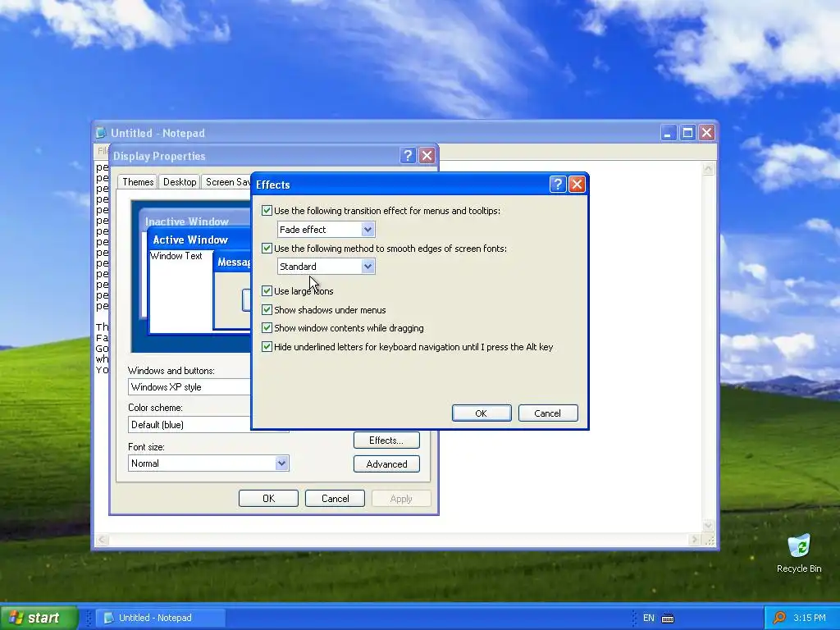Click the Notepad vertical scrollbar up arrow
The image size is (840, 630).
(708, 169)
